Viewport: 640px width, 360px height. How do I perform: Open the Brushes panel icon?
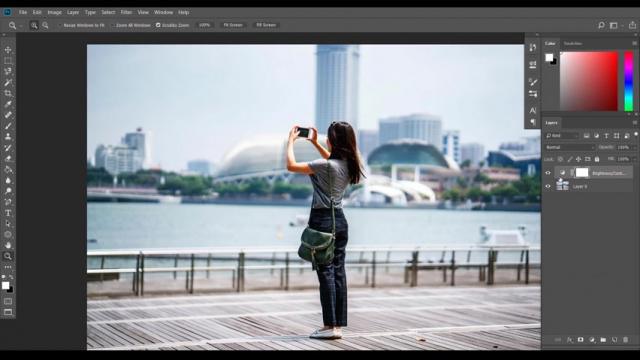tap(533, 82)
